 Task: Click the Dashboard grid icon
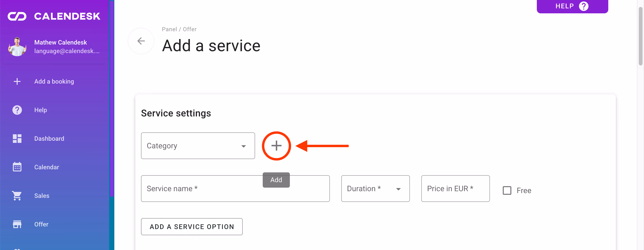pyautogui.click(x=17, y=139)
